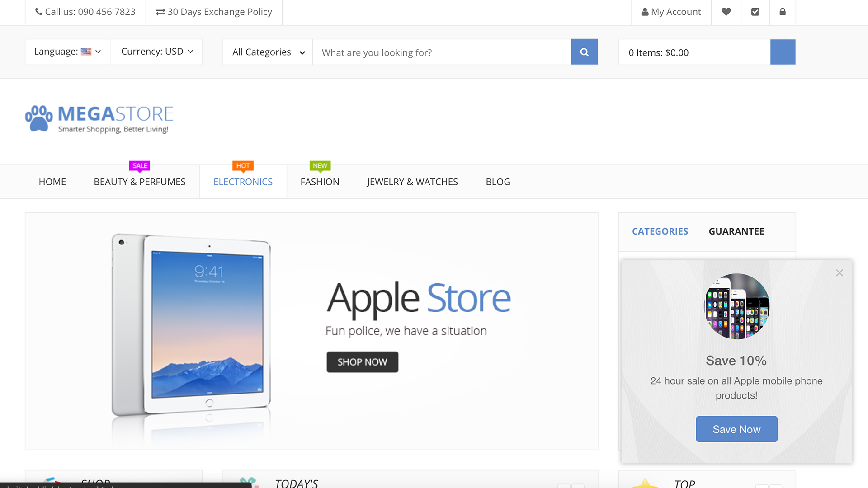868x488 pixels.
Task: Open My Account link
Action: pyautogui.click(x=671, y=12)
